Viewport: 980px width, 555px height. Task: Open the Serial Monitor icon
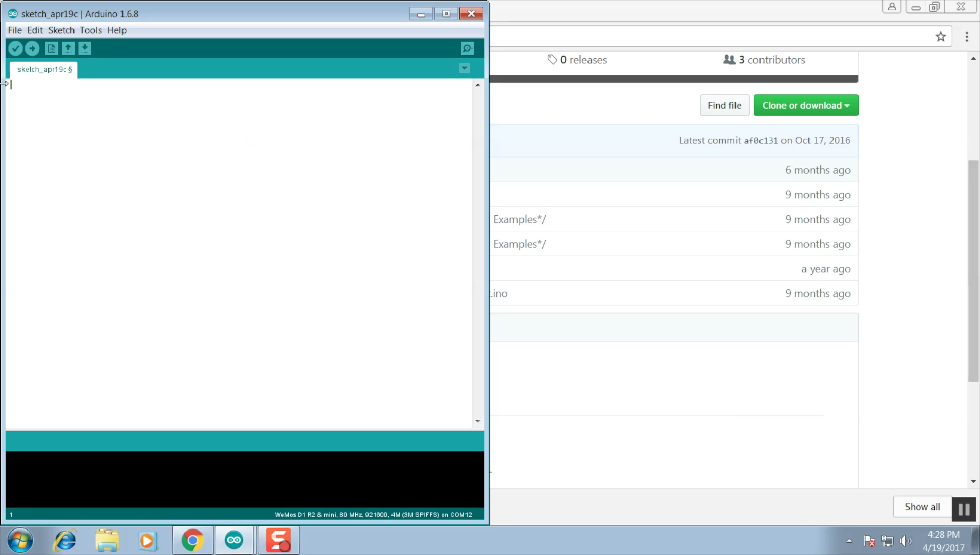click(x=467, y=48)
